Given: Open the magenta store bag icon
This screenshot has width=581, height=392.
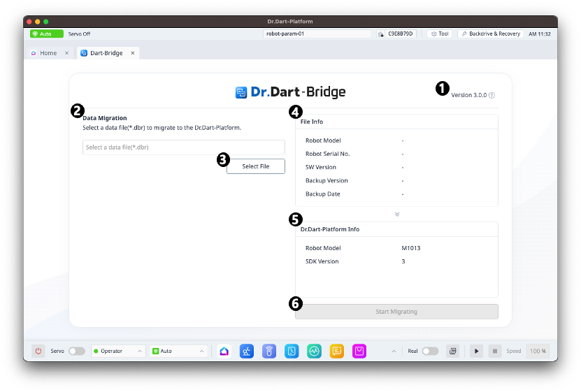Looking at the screenshot, I should pyautogui.click(x=359, y=351).
